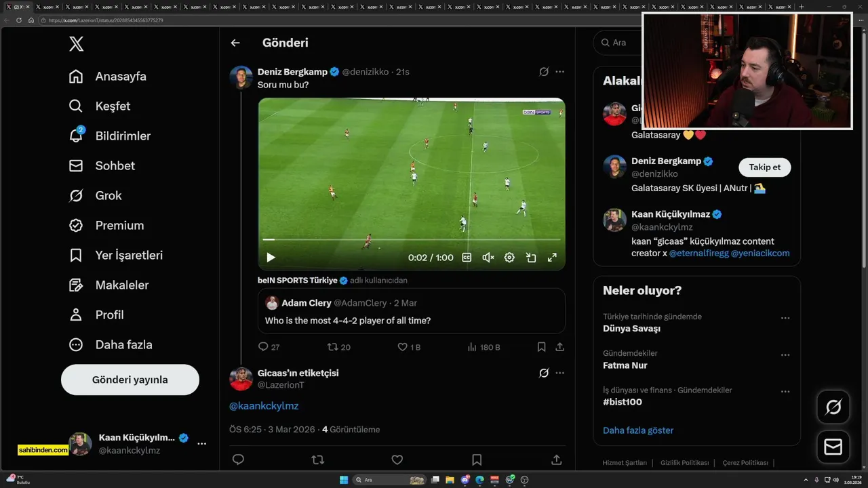Screen dimensions: 868x488
Task: Open Fatma Nur trend options
Action: (x=785, y=354)
